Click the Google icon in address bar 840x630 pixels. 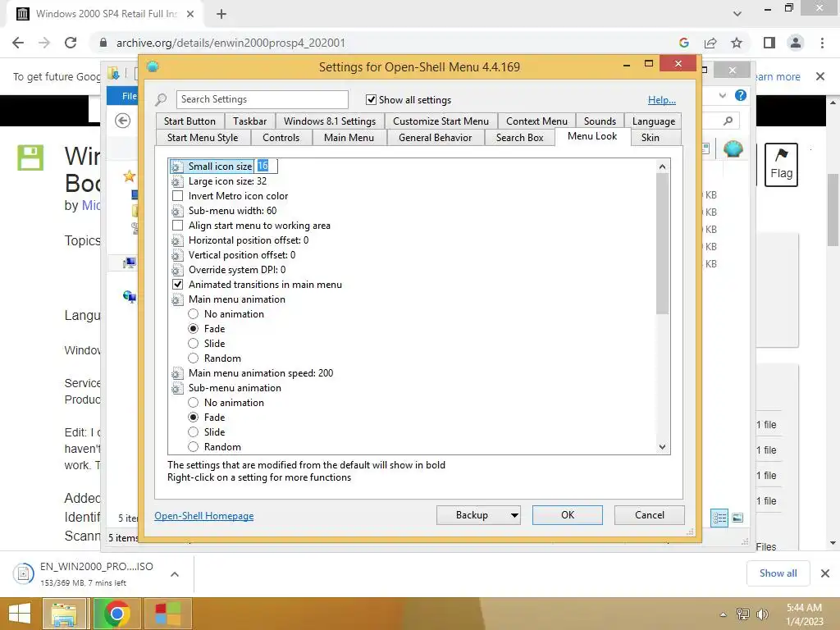click(x=683, y=43)
